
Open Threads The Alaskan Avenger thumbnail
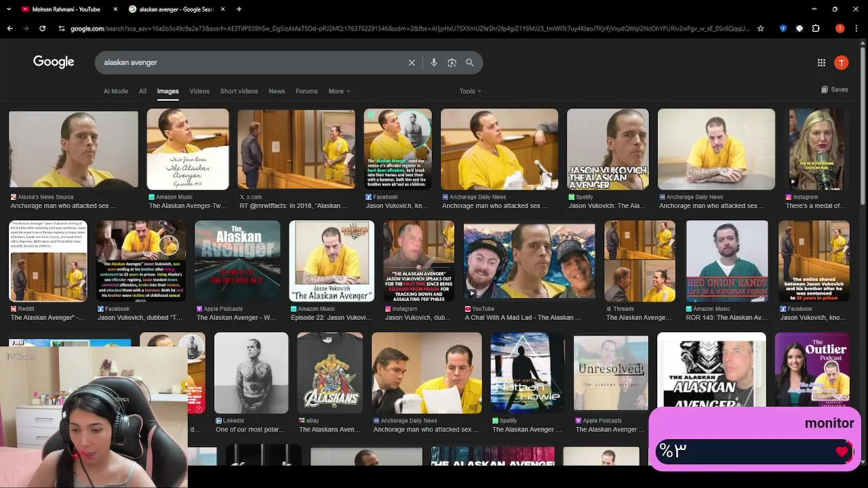coord(639,261)
